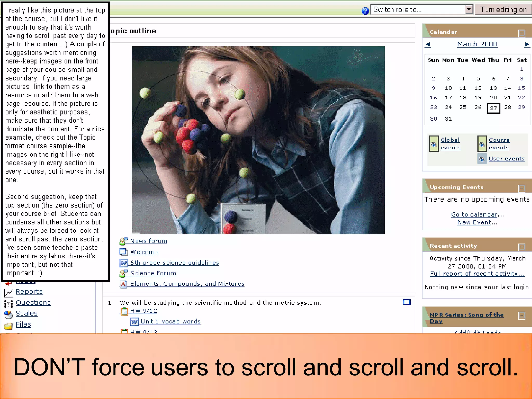Click the 6th grade science guidelines Word icon
The height and width of the screenshot is (399, 532).
(124, 263)
